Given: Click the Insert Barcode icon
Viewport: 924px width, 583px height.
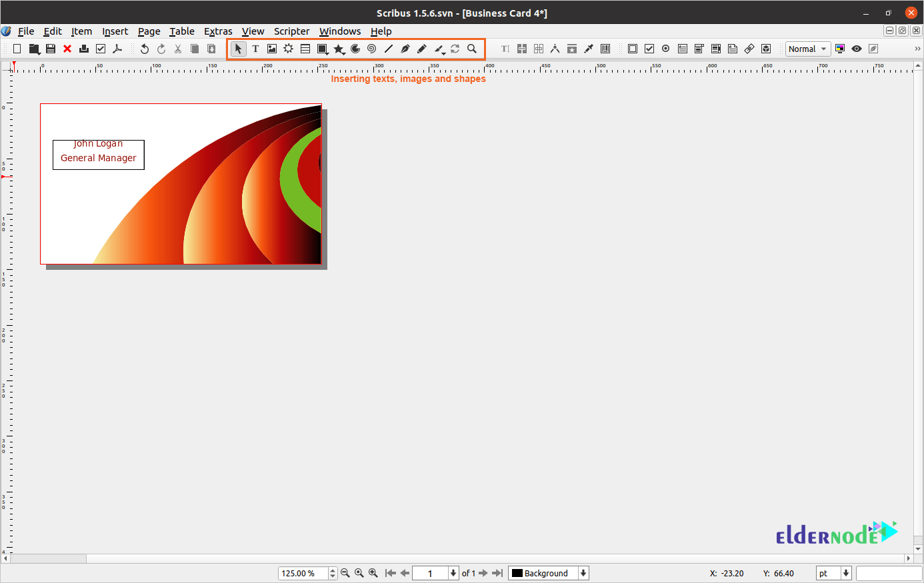Looking at the screenshot, I should (x=605, y=49).
